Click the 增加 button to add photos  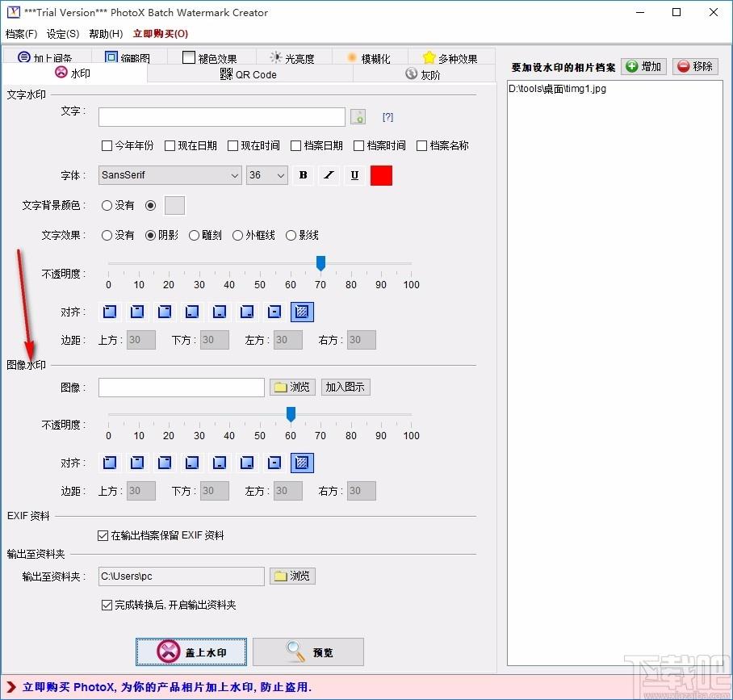pos(643,66)
